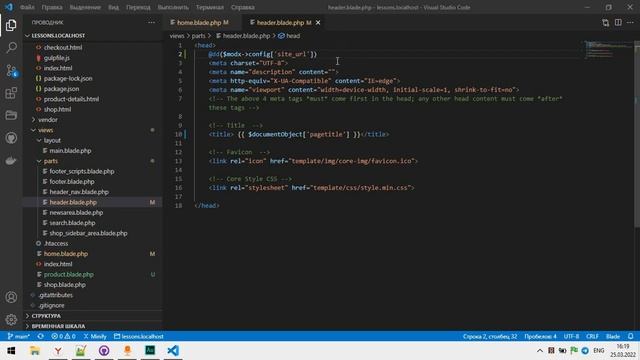
Task: Open the Accounts menu icon
Action: pos(11,297)
